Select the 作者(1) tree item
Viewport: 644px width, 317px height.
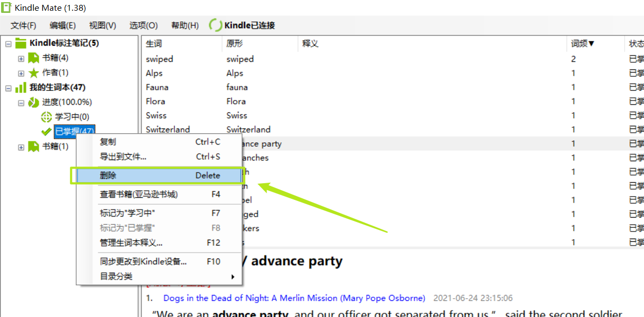pos(55,73)
